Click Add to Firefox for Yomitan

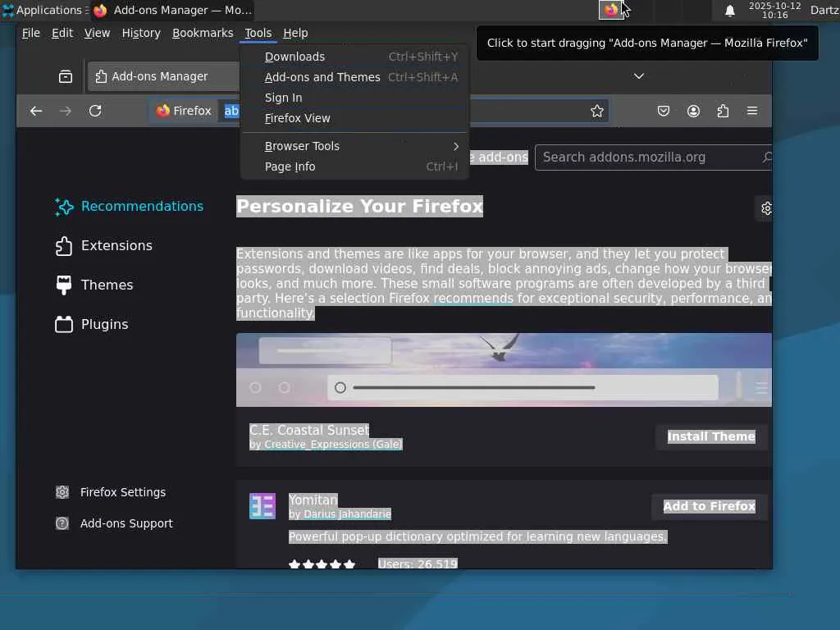[x=709, y=506]
